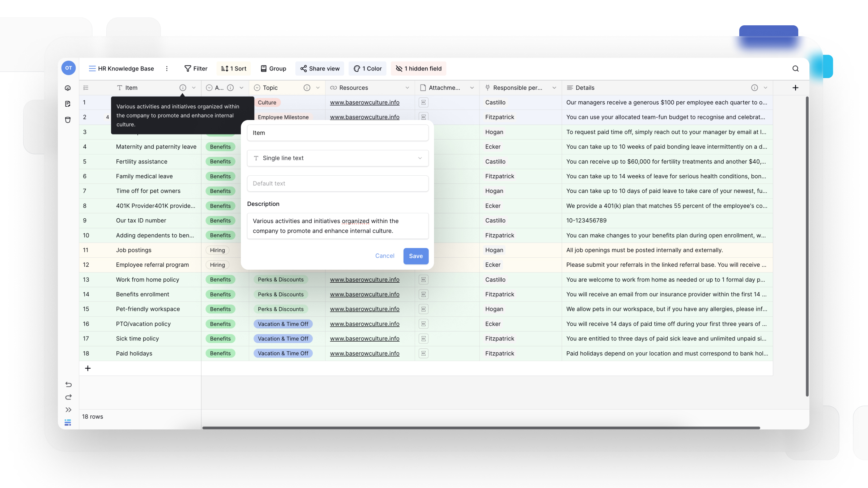Click the info icon in Details header
This screenshot has height=488, width=868.
pos(754,88)
